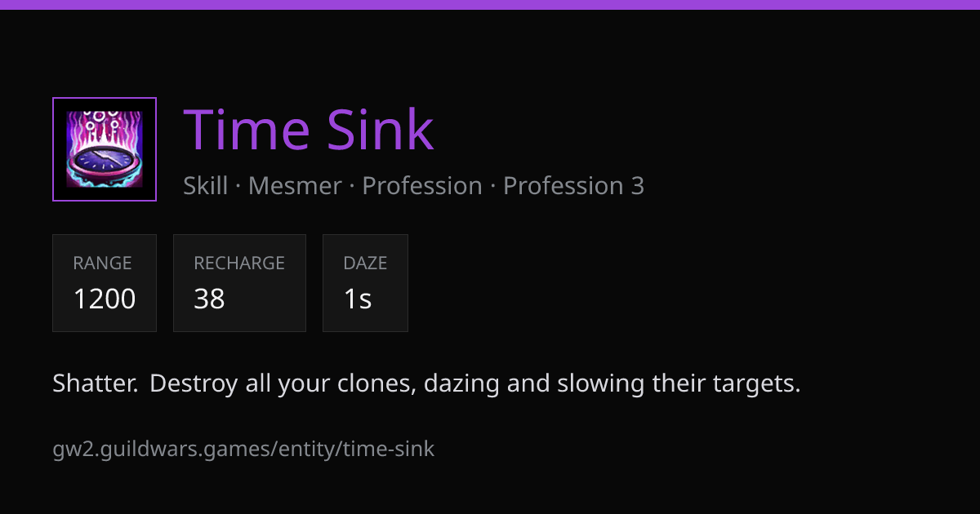Click the DAZE label text
Image resolution: width=980 pixels, height=514 pixels.
[365, 264]
